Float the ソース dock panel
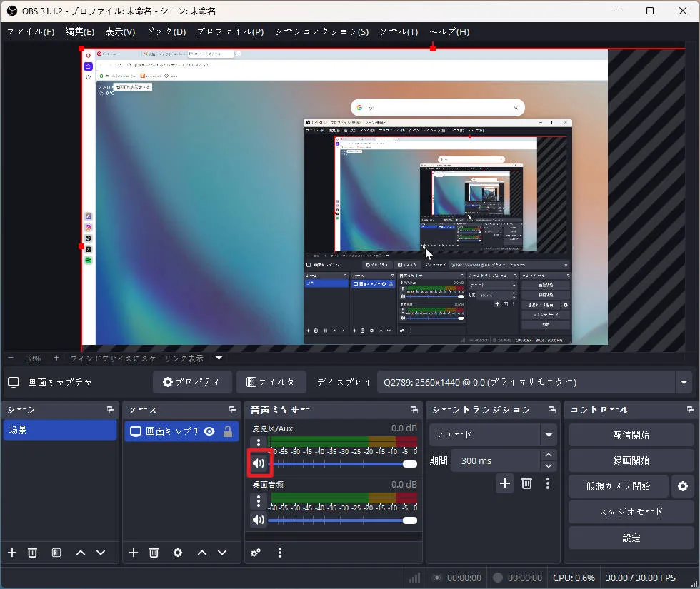The image size is (700, 589). (233, 410)
